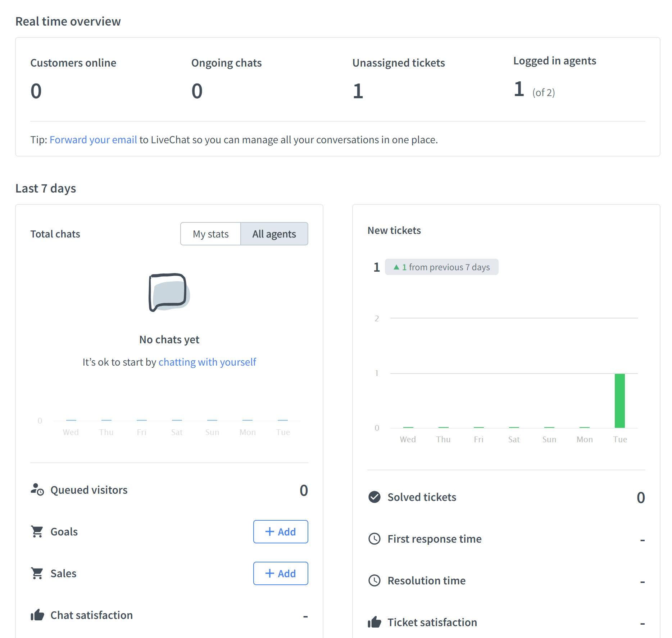Add a new Goal
The width and height of the screenshot is (672, 638).
point(281,531)
